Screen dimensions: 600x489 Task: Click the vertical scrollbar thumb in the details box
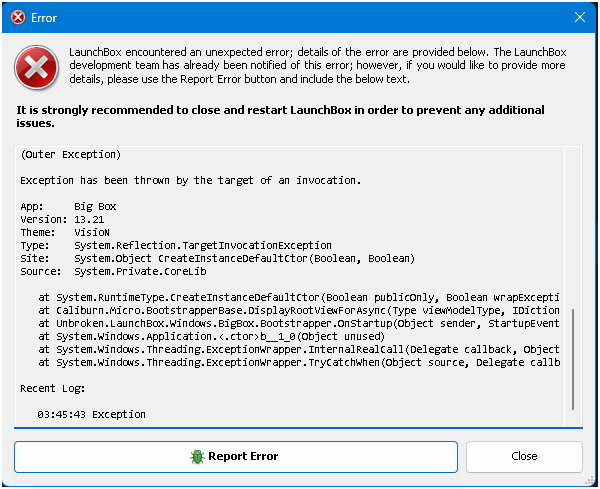coord(573,359)
